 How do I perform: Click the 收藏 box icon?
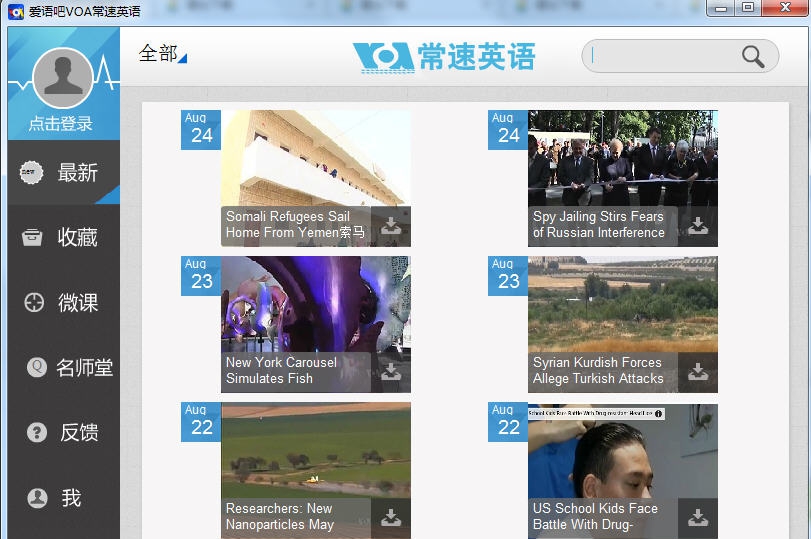point(32,237)
